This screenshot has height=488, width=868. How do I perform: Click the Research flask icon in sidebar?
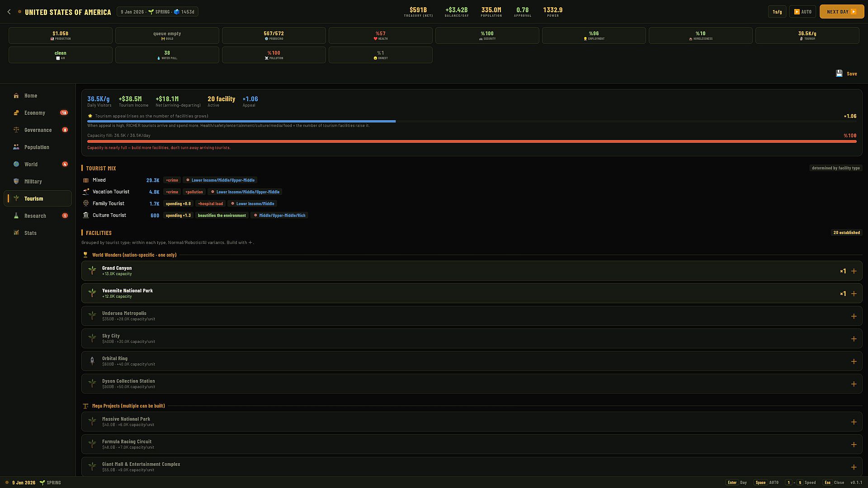pos(16,216)
